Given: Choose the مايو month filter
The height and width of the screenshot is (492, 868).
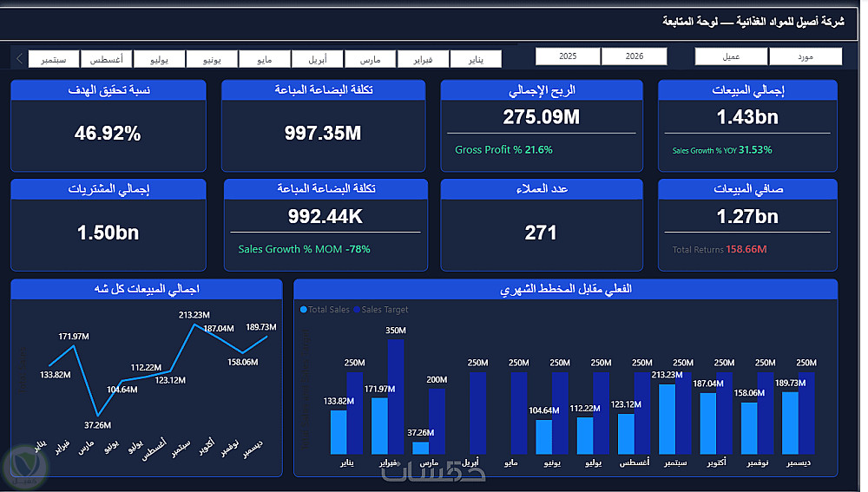Looking at the screenshot, I should [265, 59].
